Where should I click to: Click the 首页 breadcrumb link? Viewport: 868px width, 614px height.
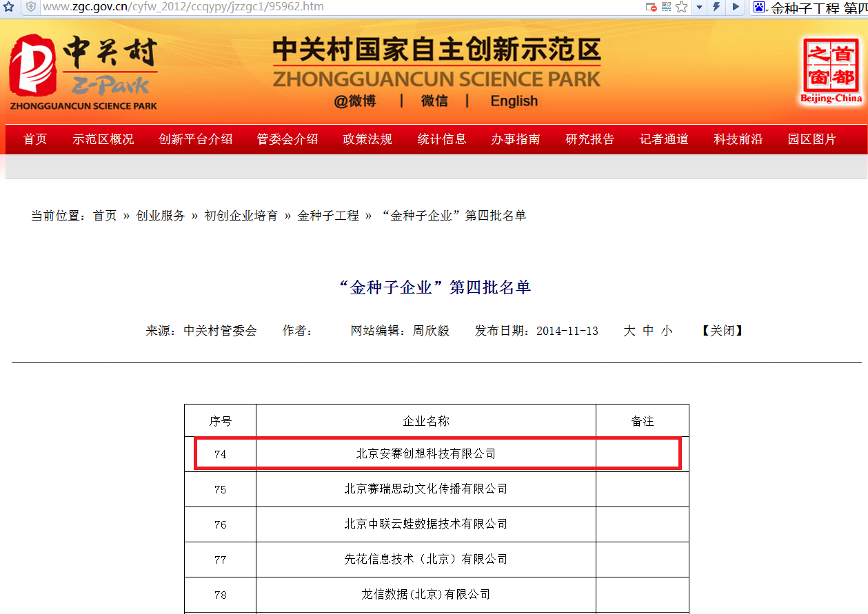[x=105, y=216]
